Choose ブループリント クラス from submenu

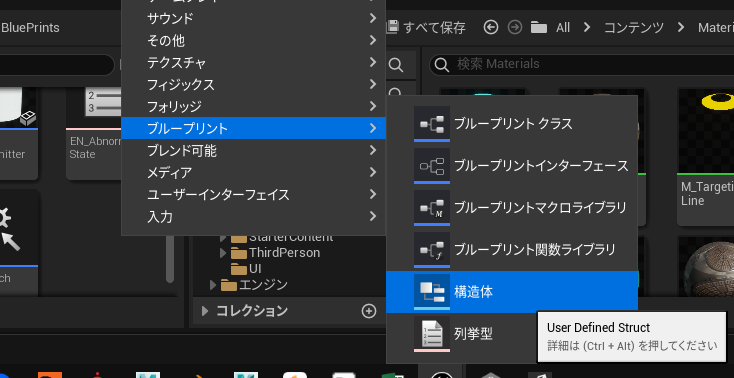tap(512, 124)
